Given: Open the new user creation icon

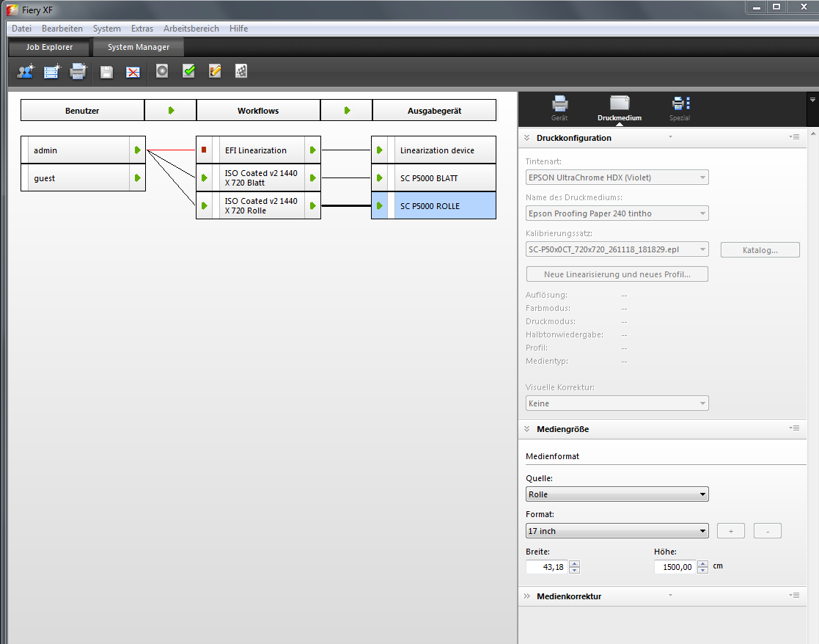Looking at the screenshot, I should [24, 72].
